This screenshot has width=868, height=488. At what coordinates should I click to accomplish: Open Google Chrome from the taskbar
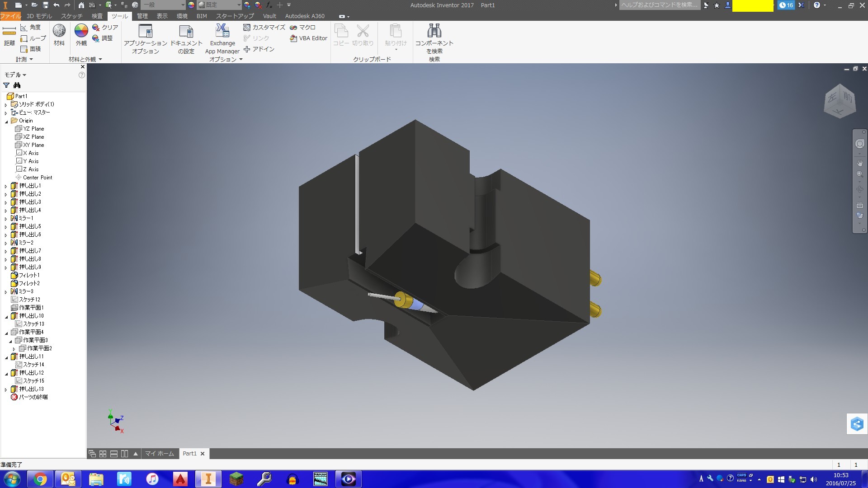tap(40, 479)
